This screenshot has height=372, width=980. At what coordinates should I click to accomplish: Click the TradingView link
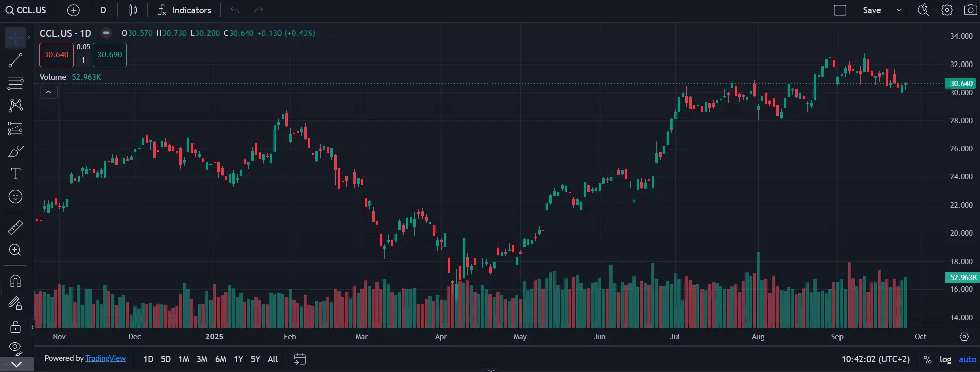pos(105,358)
